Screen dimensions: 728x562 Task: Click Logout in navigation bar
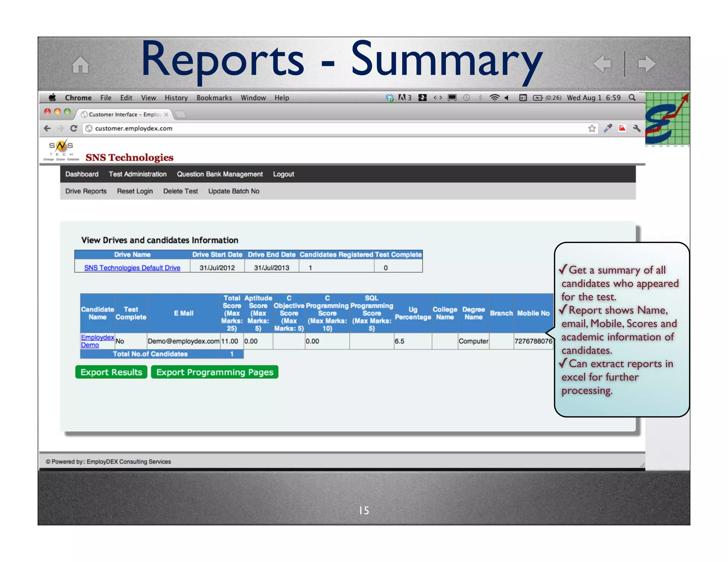283,174
